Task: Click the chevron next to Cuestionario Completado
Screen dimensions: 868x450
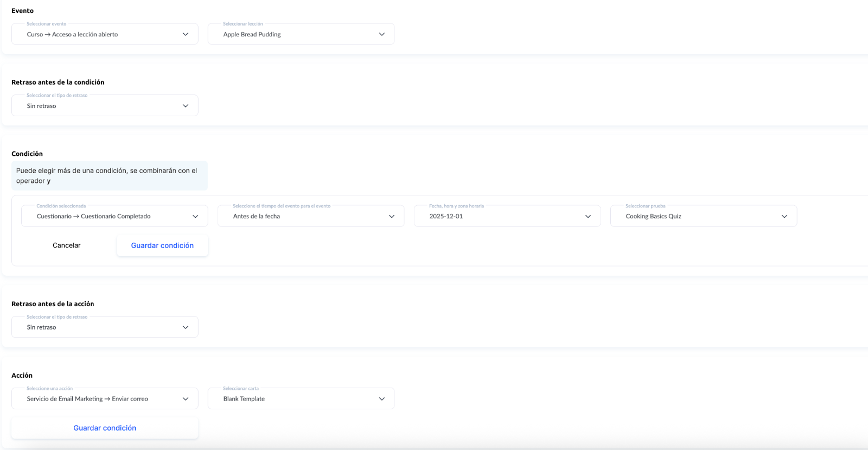Action: pos(195,216)
